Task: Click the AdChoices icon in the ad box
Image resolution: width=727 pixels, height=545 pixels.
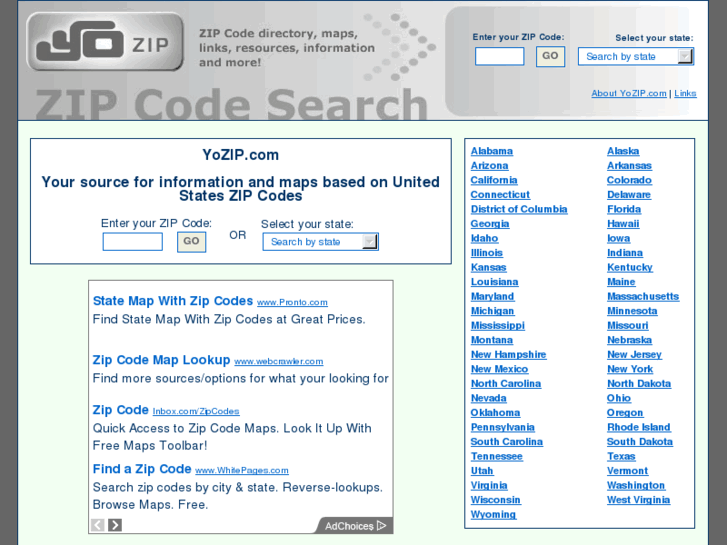Action: pos(382,526)
